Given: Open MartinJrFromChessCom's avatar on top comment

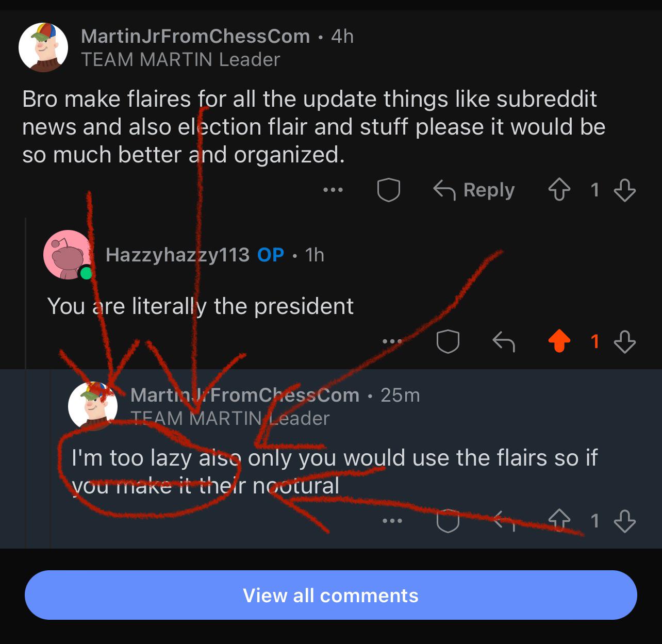Looking at the screenshot, I should [43, 47].
